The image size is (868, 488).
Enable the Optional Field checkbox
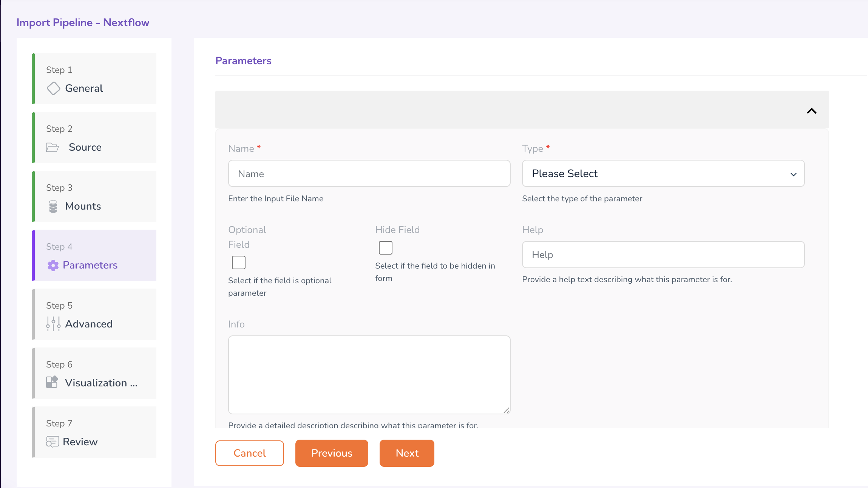(x=239, y=263)
